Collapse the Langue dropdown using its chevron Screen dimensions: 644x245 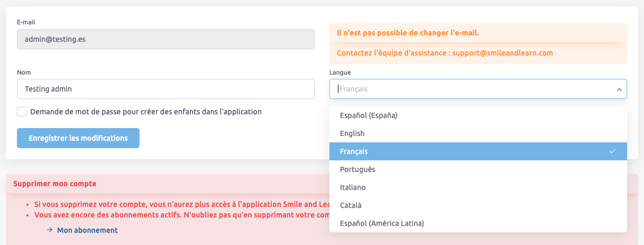(619, 89)
